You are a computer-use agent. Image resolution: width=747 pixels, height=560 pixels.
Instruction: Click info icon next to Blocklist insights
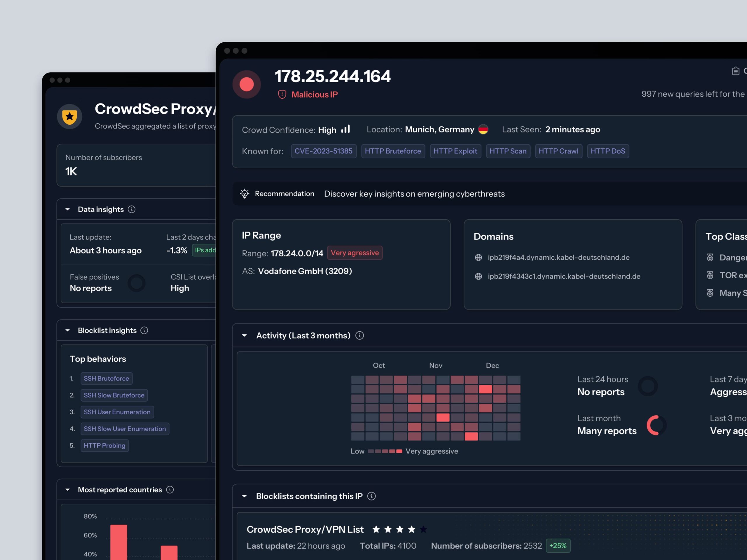pos(144,330)
